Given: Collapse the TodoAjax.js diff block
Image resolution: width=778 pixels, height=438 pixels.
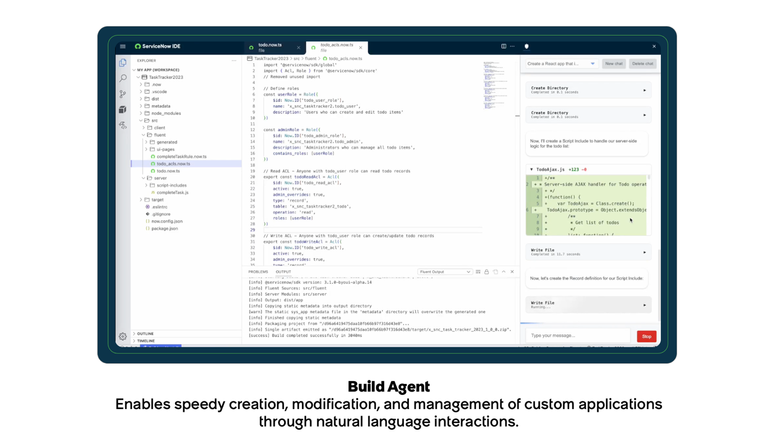Looking at the screenshot, I should coord(531,170).
